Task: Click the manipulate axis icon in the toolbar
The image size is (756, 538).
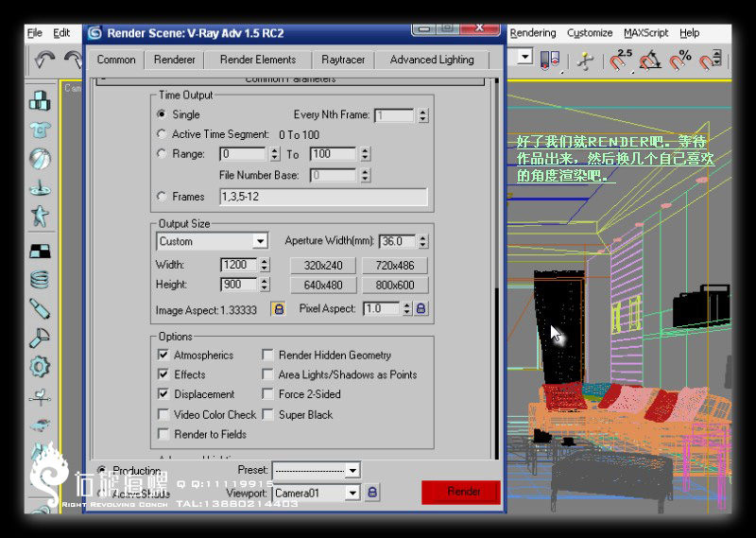Action: tap(586, 61)
